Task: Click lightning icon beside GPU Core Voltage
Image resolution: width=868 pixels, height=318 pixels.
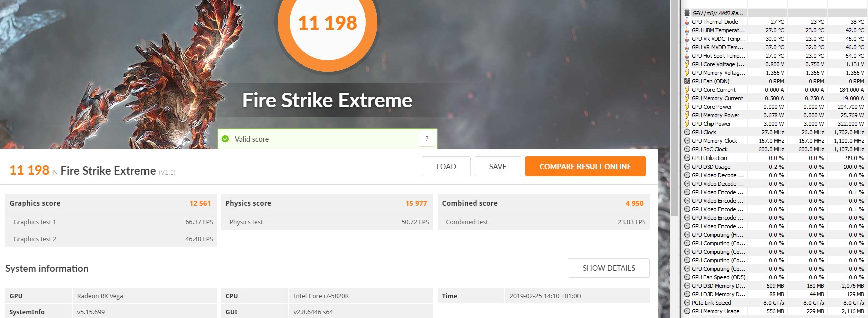Action: tap(687, 64)
